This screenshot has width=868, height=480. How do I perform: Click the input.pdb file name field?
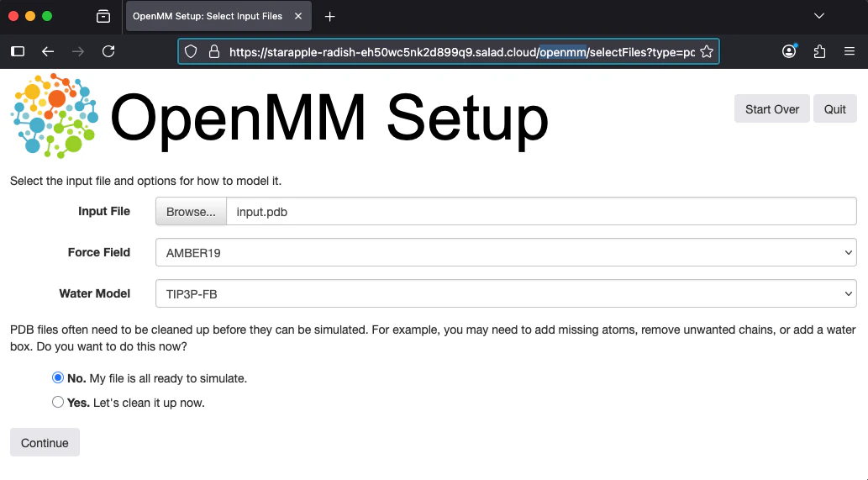tap(541, 212)
